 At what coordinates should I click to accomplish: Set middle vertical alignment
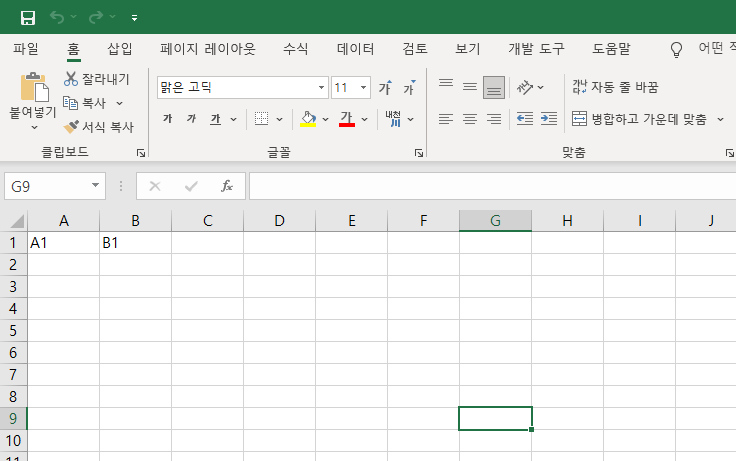[470, 87]
